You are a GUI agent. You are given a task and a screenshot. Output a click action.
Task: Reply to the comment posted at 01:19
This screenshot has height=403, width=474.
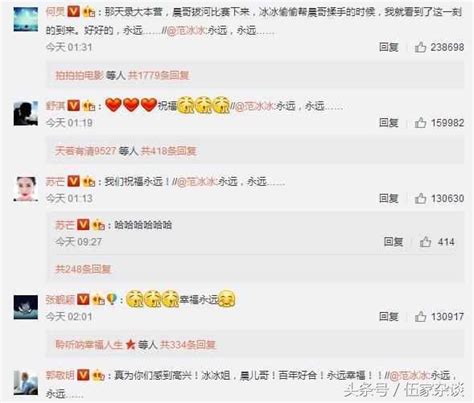coord(389,123)
